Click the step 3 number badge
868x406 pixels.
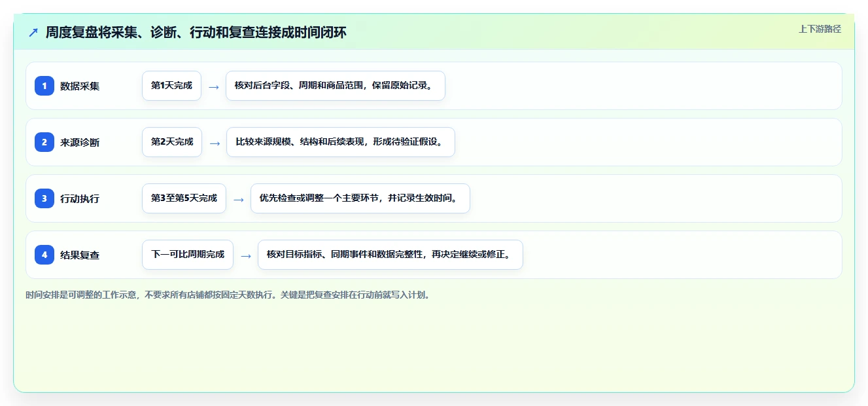point(44,198)
